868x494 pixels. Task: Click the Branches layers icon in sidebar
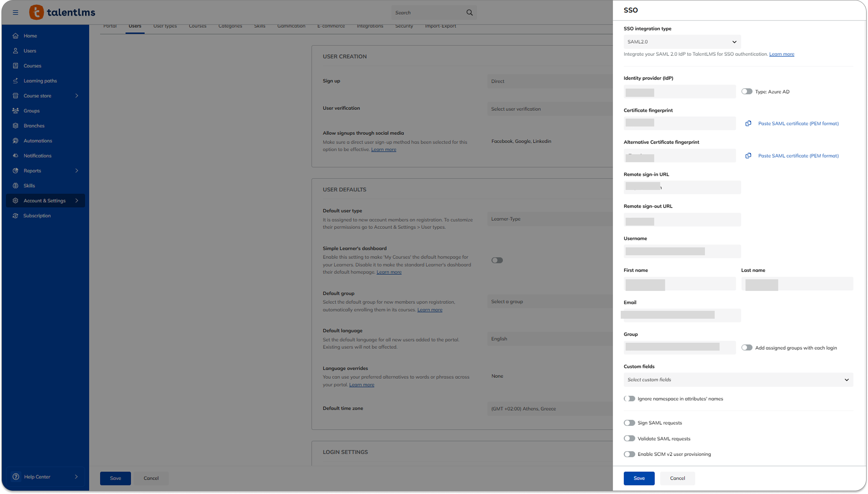(15, 126)
